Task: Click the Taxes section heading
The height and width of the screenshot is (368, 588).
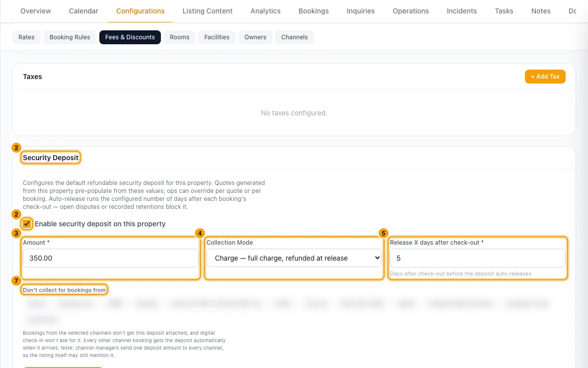Action: [32, 77]
